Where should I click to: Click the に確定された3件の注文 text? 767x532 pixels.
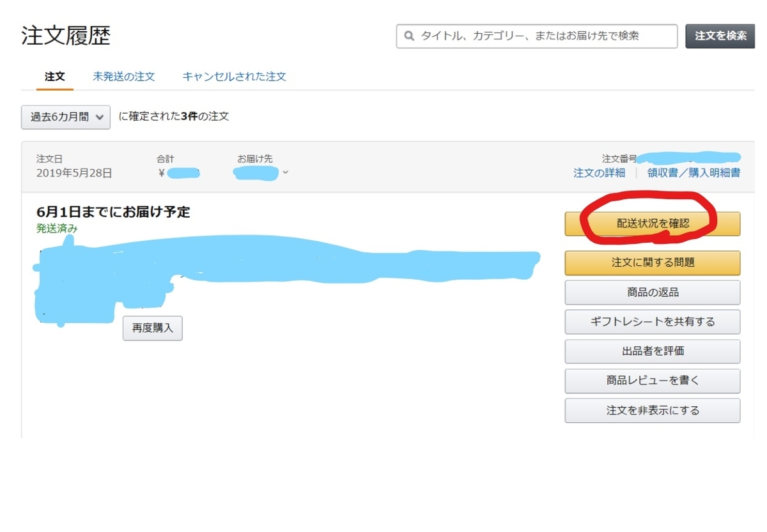coord(174,116)
